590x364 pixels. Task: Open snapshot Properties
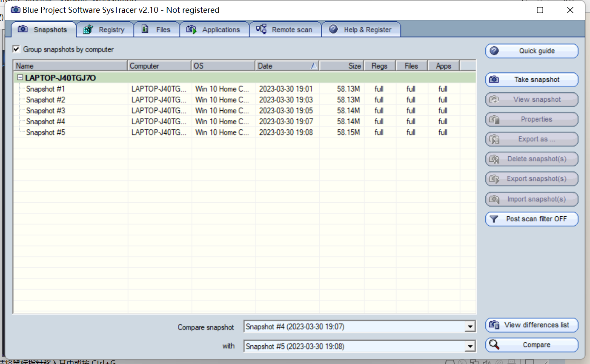click(x=532, y=120)
